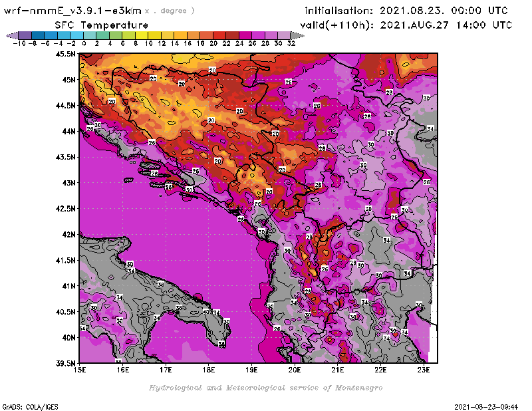Click the 44.5N latitude label
This screenshot has width=532, height=411.
[65, 106]
